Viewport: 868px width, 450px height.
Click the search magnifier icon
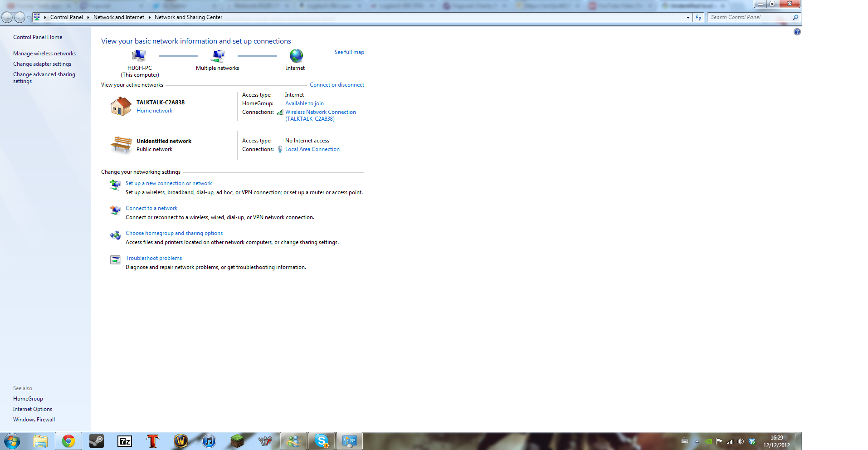pyautogui.click(x=795, y=17)
